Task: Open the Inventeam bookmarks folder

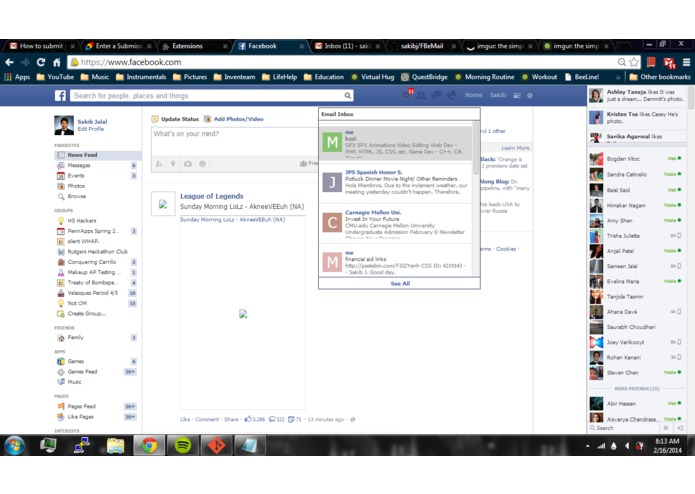Action: point(234,77)
